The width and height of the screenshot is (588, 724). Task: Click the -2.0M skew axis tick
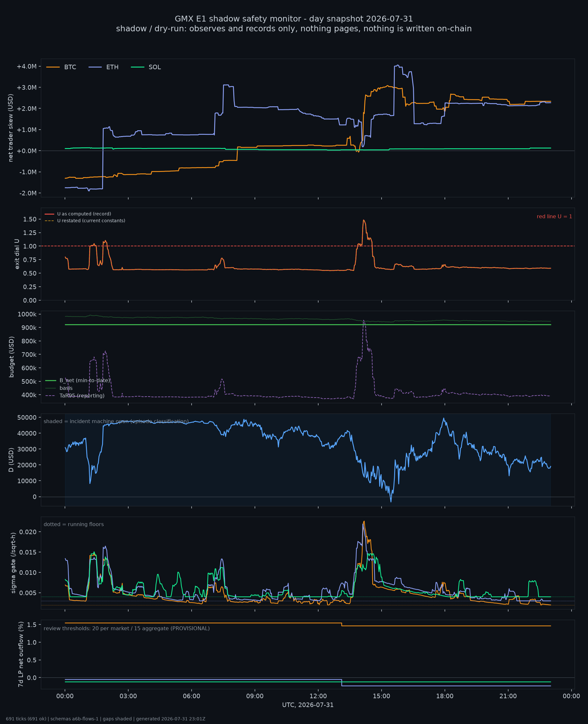pyautogui.click(x=28, y=193)
